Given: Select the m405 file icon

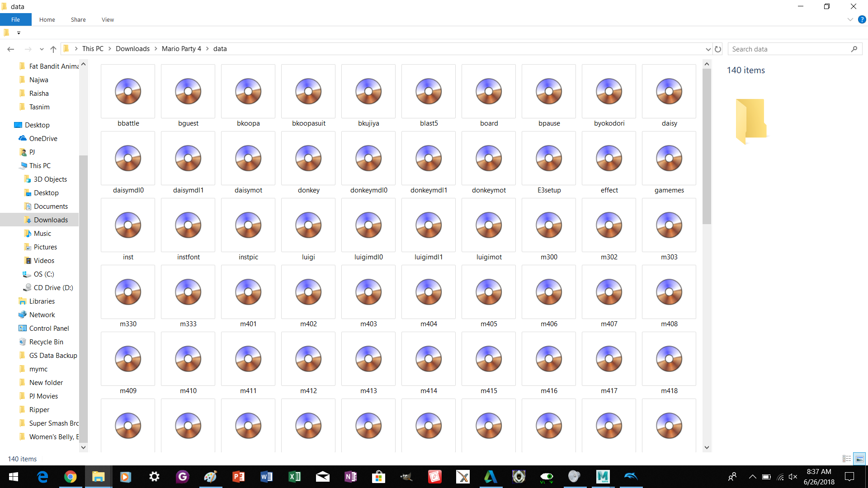Looking at the screenshot, I should pos(489,292).
